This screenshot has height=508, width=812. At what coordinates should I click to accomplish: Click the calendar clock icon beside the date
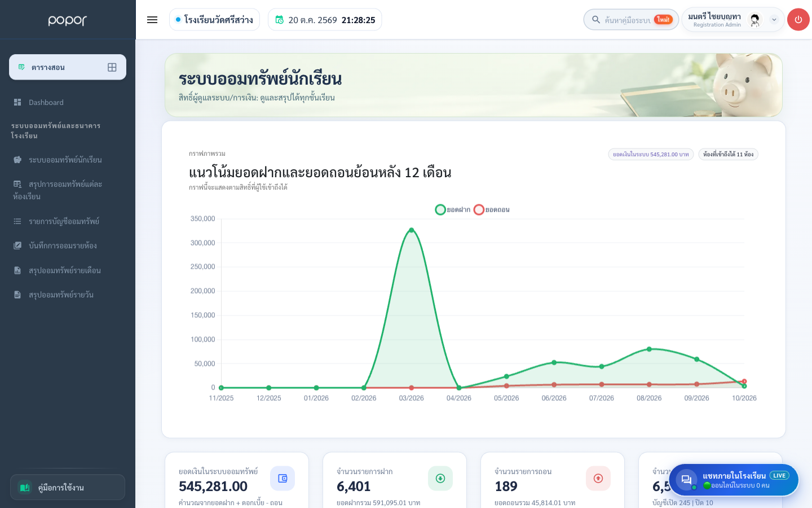[279, 20]
